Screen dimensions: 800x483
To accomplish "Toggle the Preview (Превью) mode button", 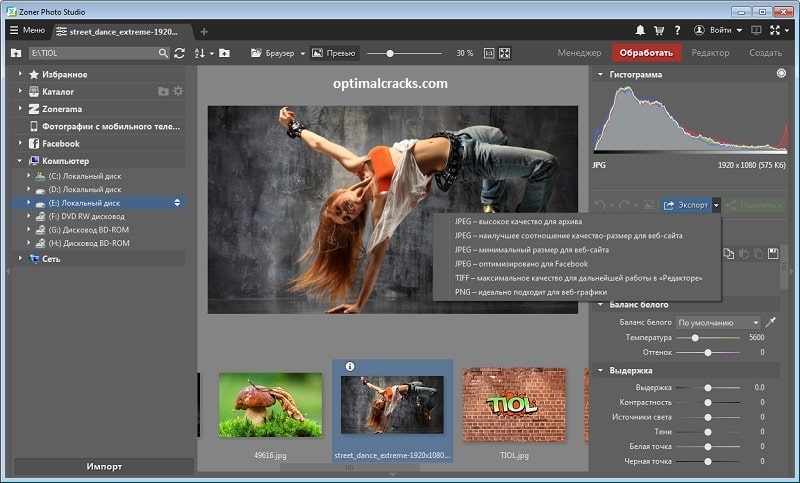I will [x=334, y=53].
